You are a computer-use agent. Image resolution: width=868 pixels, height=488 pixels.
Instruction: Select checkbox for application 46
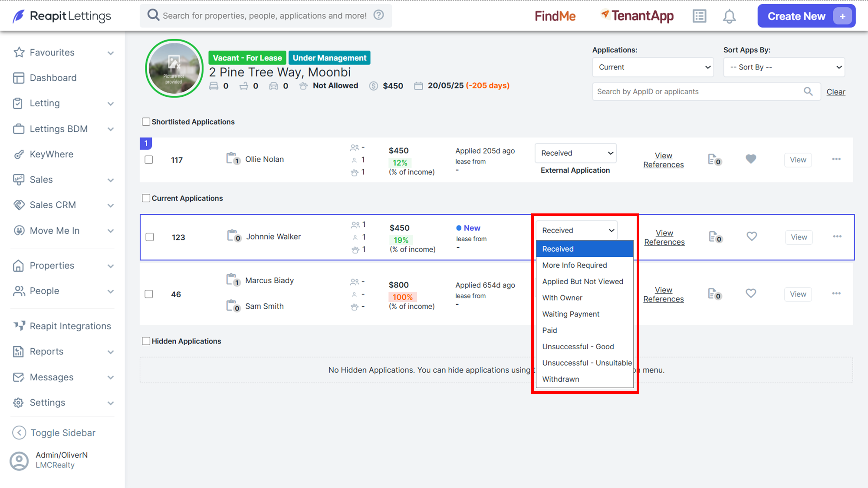(149, 294)
